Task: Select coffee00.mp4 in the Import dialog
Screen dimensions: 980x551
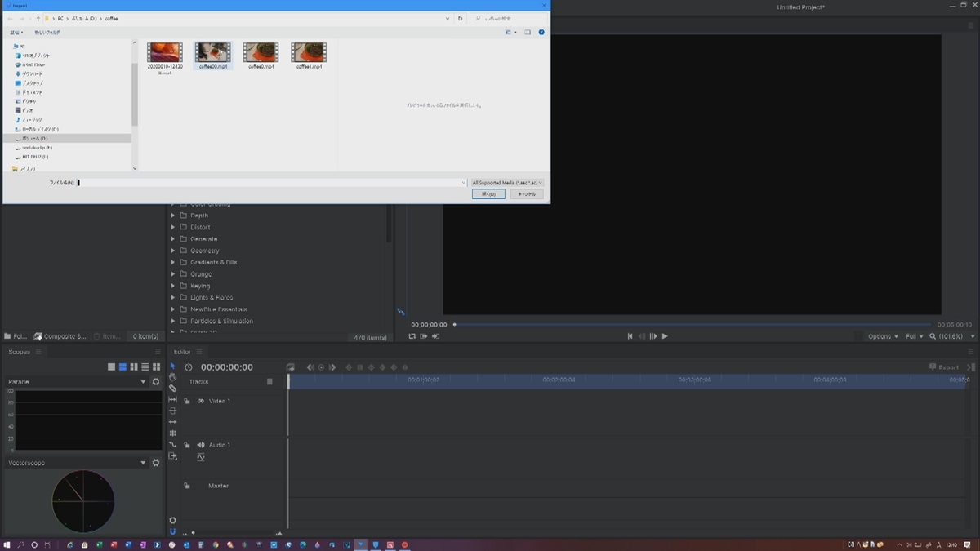Action: [x=213, y=56]
